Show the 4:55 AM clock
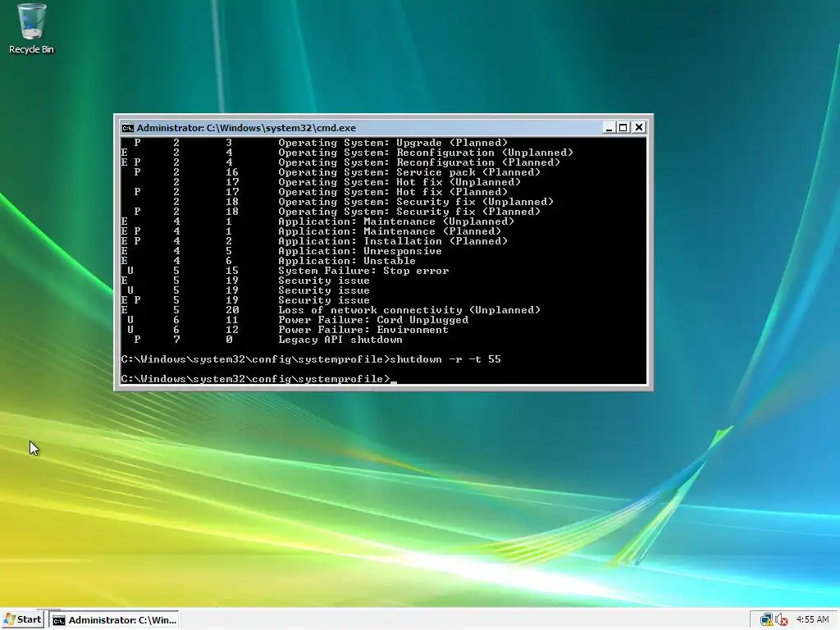This screenshot has width=840, height=630. coord(813,619)
